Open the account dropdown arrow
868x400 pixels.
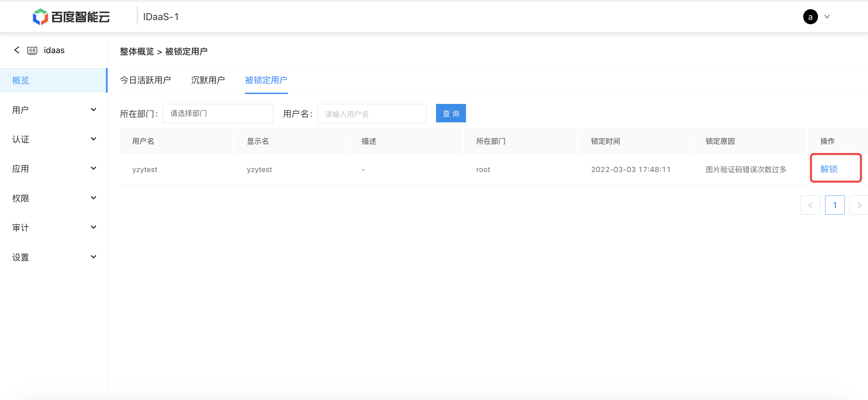[x=827, y=17]
